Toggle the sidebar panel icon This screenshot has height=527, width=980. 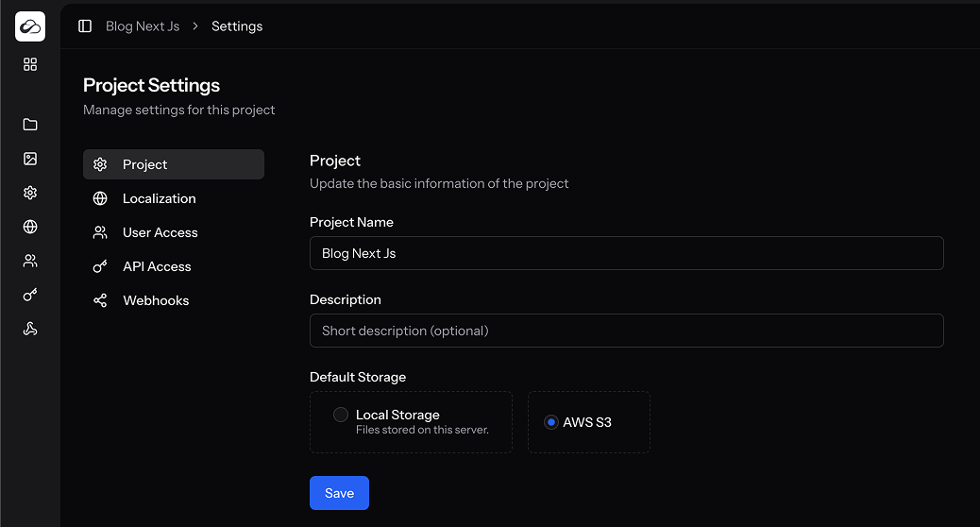(x=85, y=26)
